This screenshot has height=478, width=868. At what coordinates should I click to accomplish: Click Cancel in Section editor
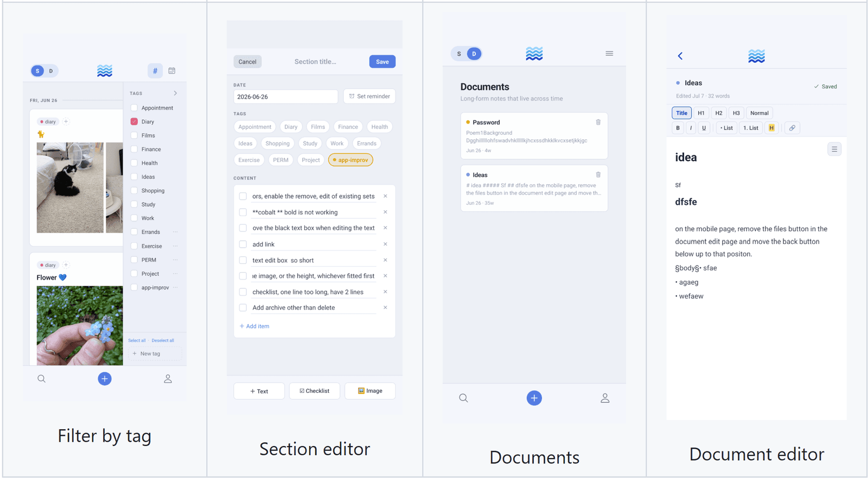(247, 62)
